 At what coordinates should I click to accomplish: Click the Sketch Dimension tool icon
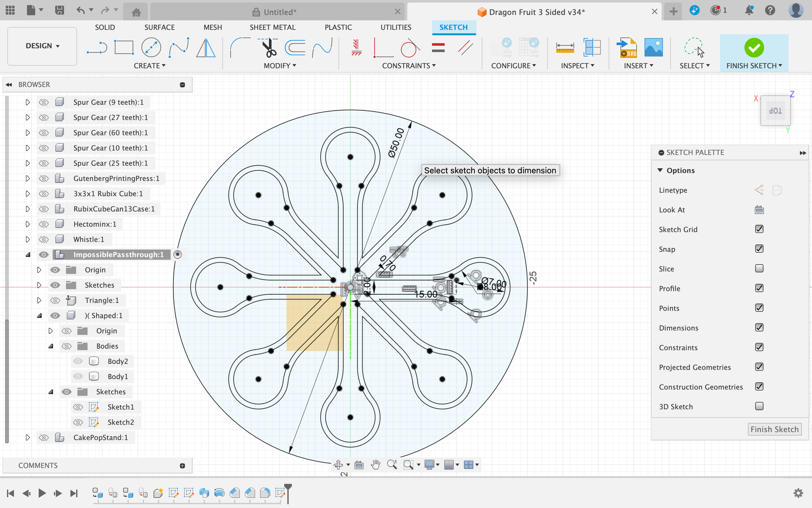pyautogui.click(x=565, y=48)
